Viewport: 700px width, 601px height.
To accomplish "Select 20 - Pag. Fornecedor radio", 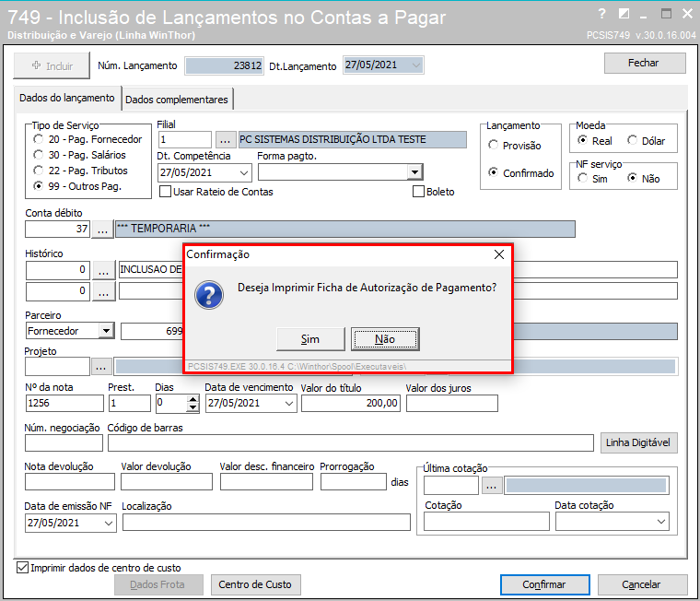I will coord(39,139).
